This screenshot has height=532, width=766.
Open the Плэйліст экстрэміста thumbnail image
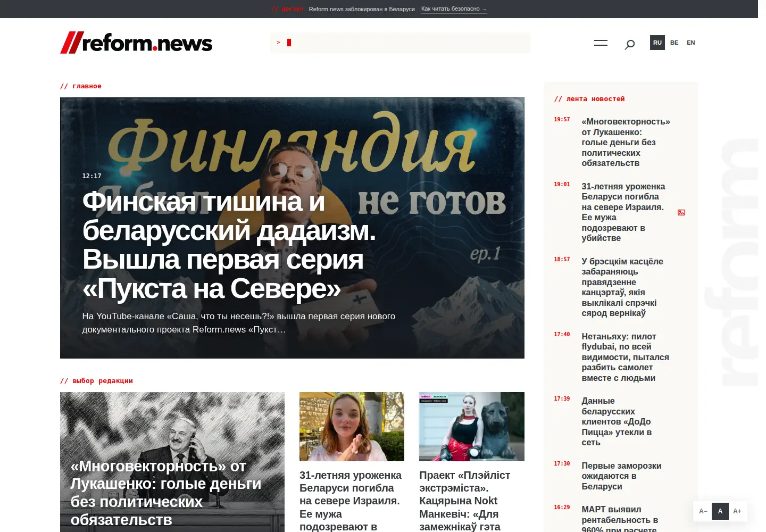(x=472, y=427)
